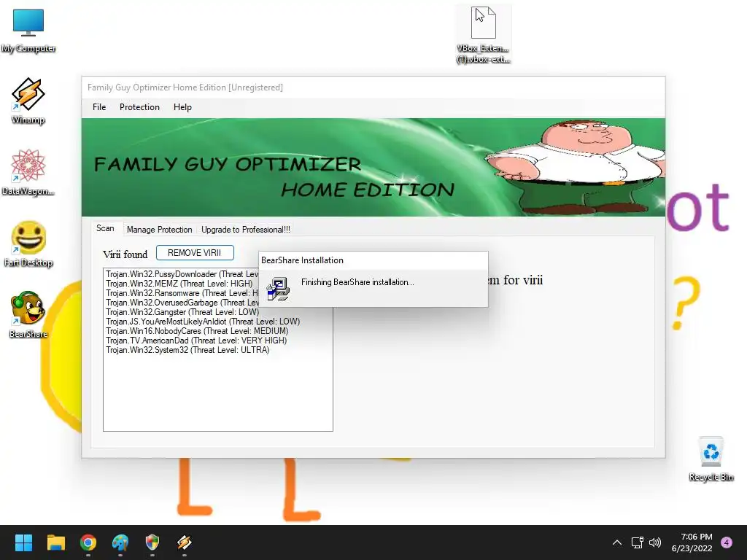Viewport: 747px width, 560px height.
Task: Open the clock and date flyout
Action: tap(692, 542)
